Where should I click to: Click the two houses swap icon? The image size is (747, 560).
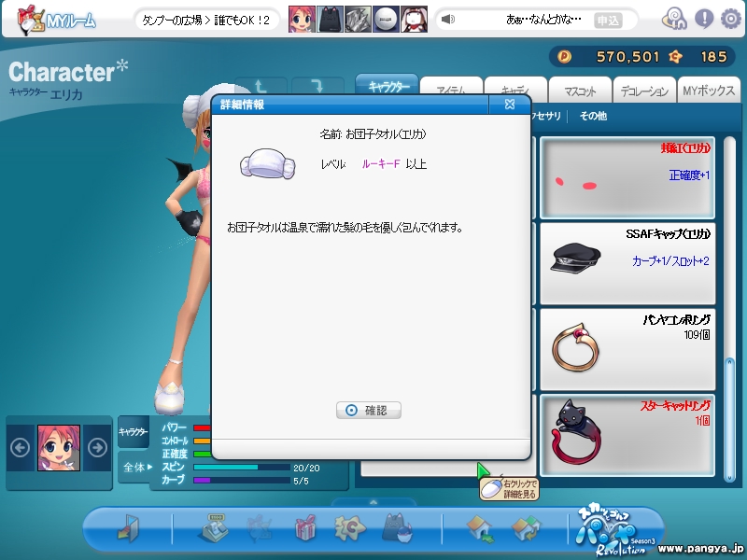pyautogui.click(x=526, y=528)
